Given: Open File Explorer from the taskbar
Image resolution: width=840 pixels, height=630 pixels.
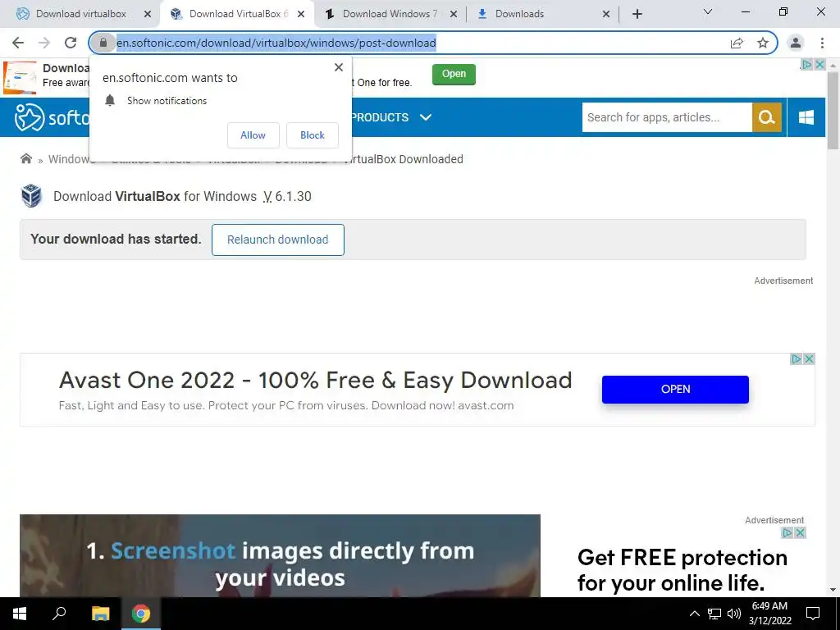Looking at the screenshot, I should [x=100, y=614].
